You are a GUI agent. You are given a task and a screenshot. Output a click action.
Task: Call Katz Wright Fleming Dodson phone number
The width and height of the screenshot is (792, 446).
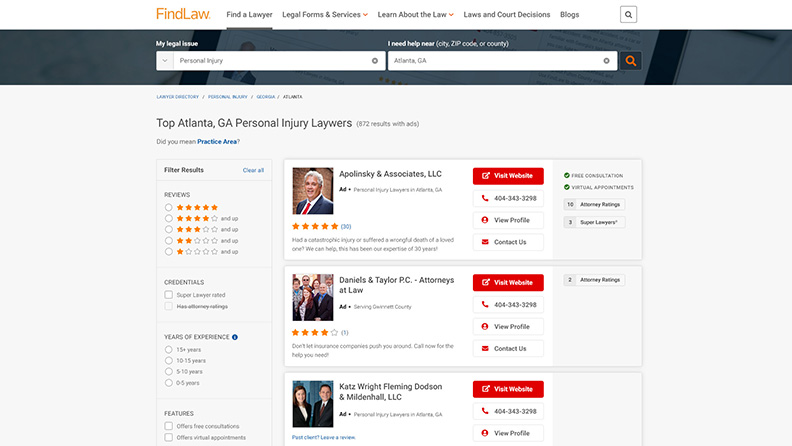coord(508,411)
